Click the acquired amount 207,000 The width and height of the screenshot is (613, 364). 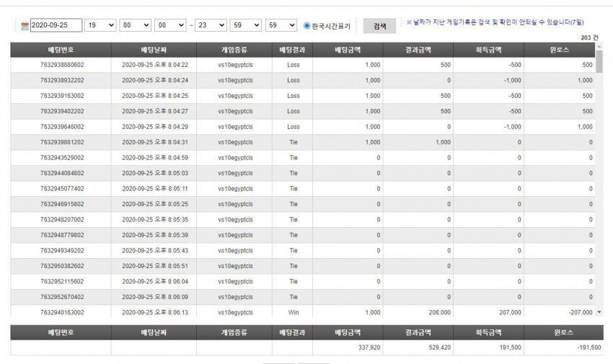(x=510, y=312)
